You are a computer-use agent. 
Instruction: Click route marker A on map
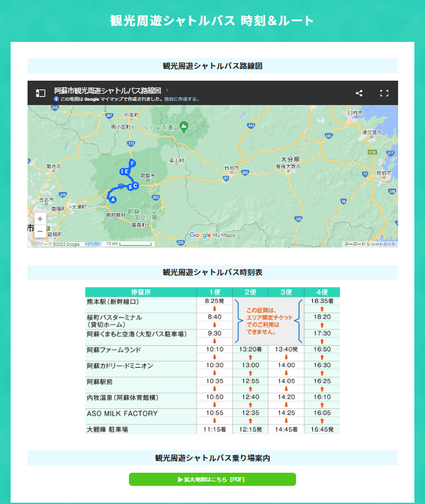pyautogui.click(x=113, y=199)
